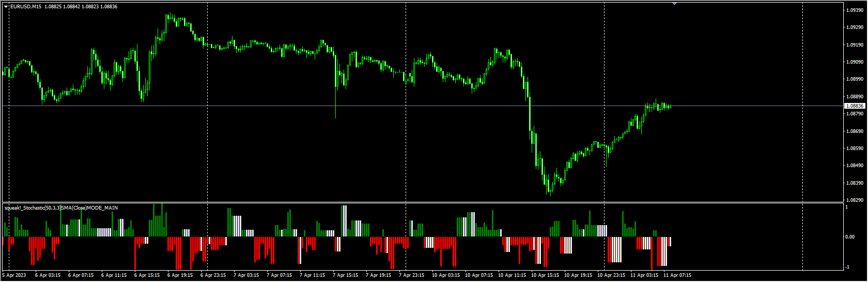The height and width of the screenshot is (282, 868).
Task: Click the squeak!_Stochastic(50,3,3) indicator label
Action: tap(61, 207)
